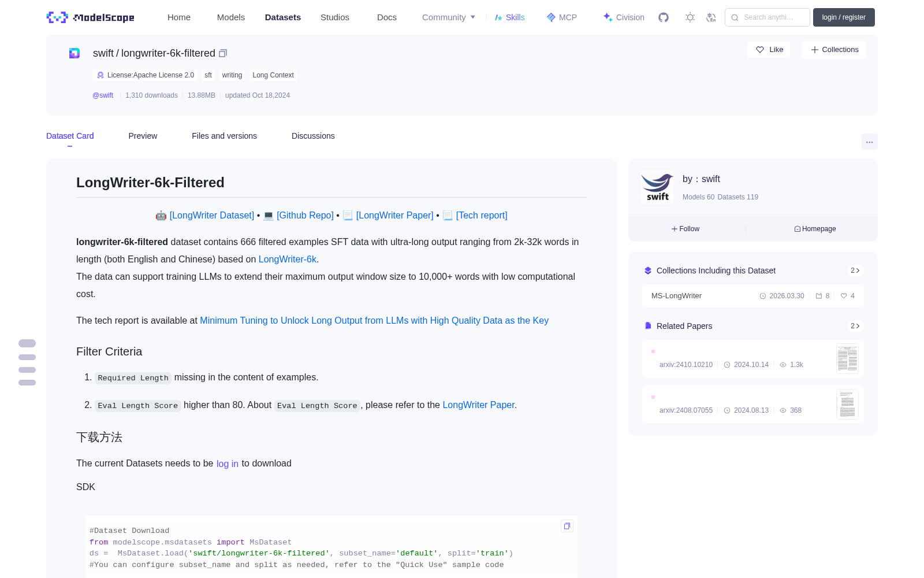Click the sft tag

tap(208, 75)
